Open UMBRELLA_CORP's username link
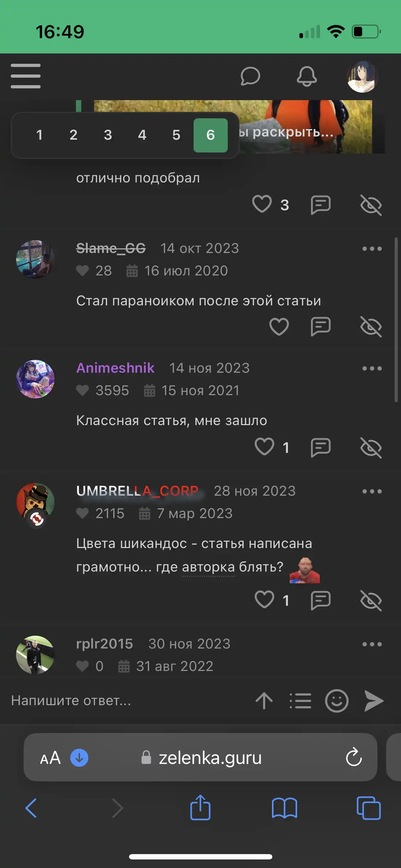The width and height of the screenshot is (401, 868). click(x=137, y=491)
